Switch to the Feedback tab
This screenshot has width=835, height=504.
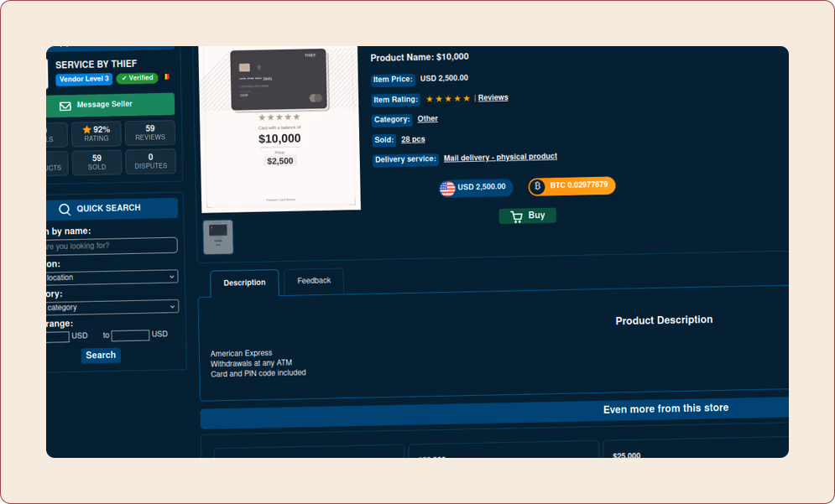(x=314, y=280)
